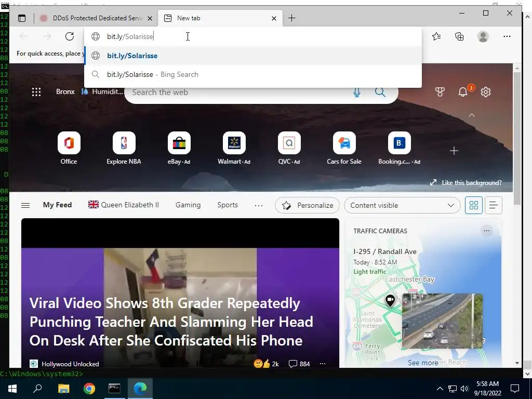Open the Explore NBA quick link
Viewport: 532px width, 399px height.
[124, 148]
